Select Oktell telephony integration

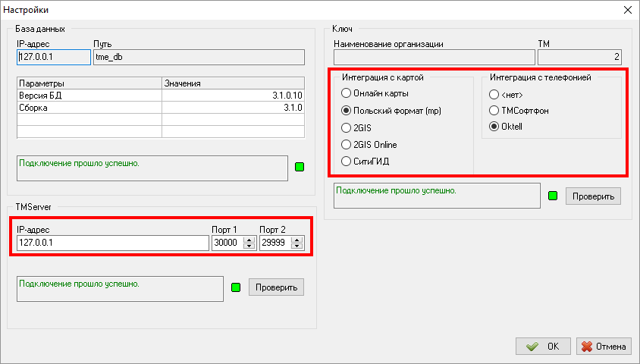pyautogui.click(x=494, y=127)
